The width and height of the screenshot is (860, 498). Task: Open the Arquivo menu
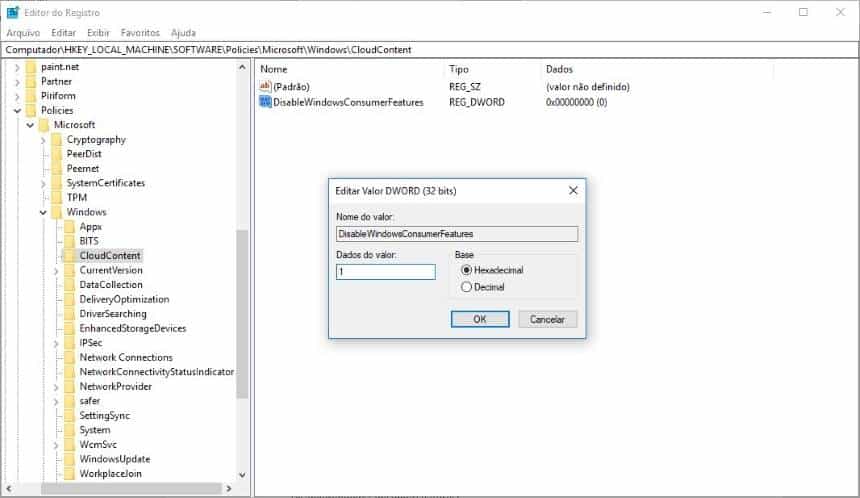23,33
